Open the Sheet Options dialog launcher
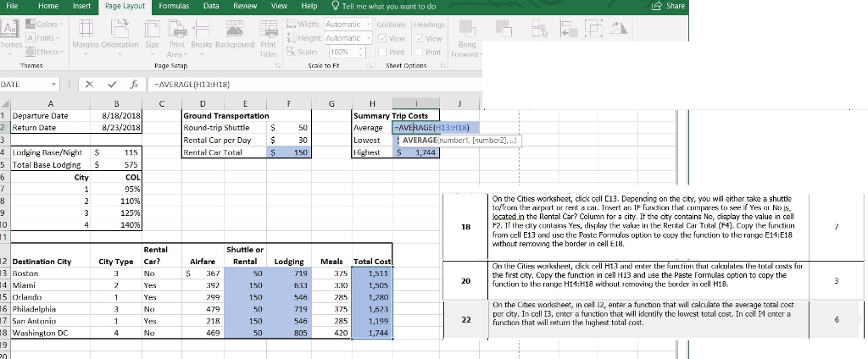The height and width of the screenshot is (359, 868). click(x=442, y=66)
